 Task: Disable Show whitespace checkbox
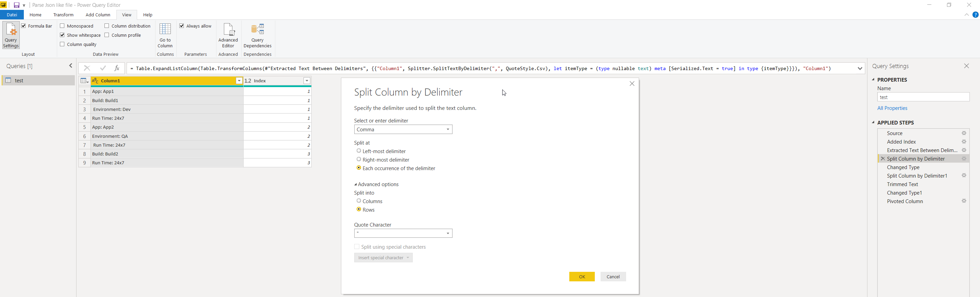62,35
